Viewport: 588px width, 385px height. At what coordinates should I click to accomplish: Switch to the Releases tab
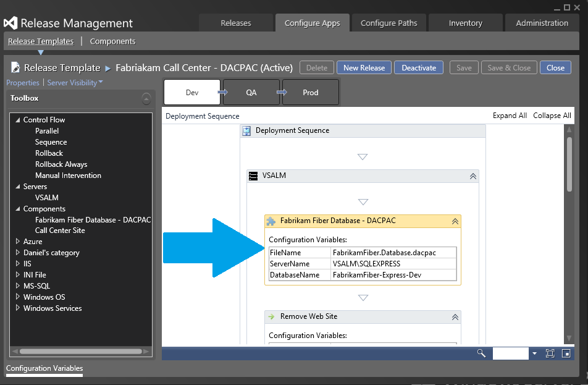click(236, 23)
